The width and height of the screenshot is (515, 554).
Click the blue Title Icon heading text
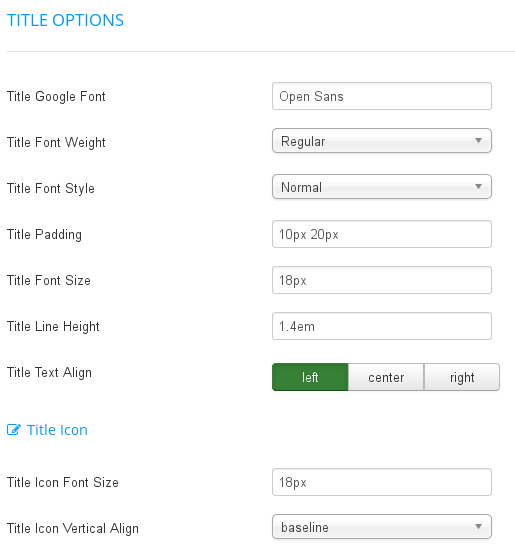57,430
